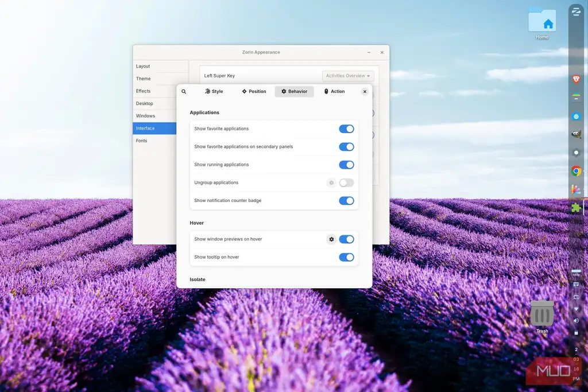Screen dimensions: 588x392
Task: Expand the Activities Overview dropdown
Action: (347, 76)
